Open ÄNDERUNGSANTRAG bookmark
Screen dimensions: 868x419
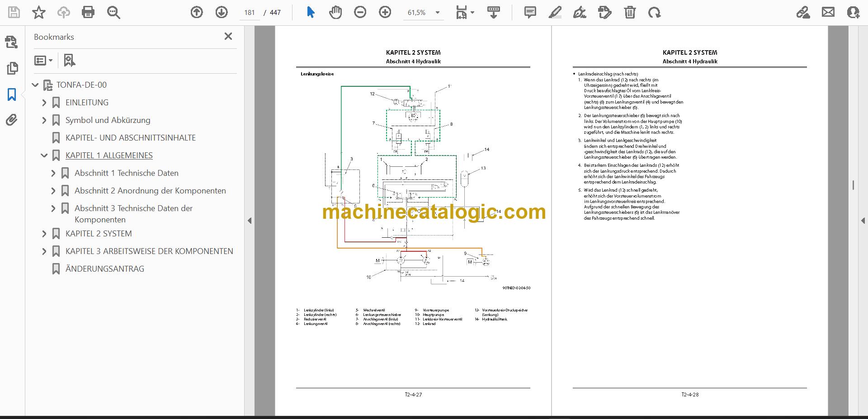104,269
